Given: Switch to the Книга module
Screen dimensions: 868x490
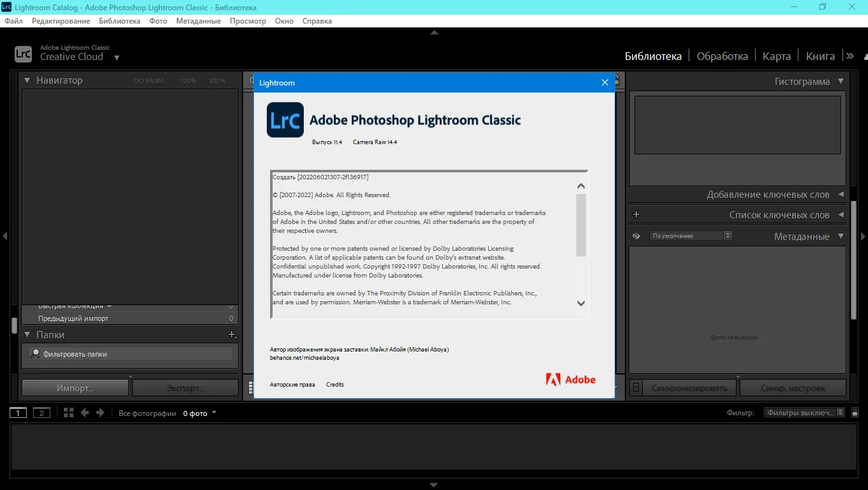Looking at the screenshot, I should point(820,56).
